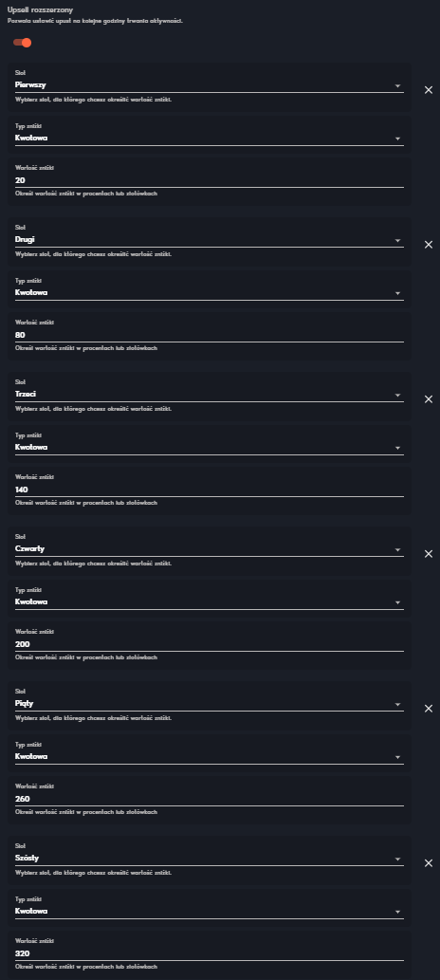Remove the Piąty slot entry
440x980 pixels.
pos(428,708)
